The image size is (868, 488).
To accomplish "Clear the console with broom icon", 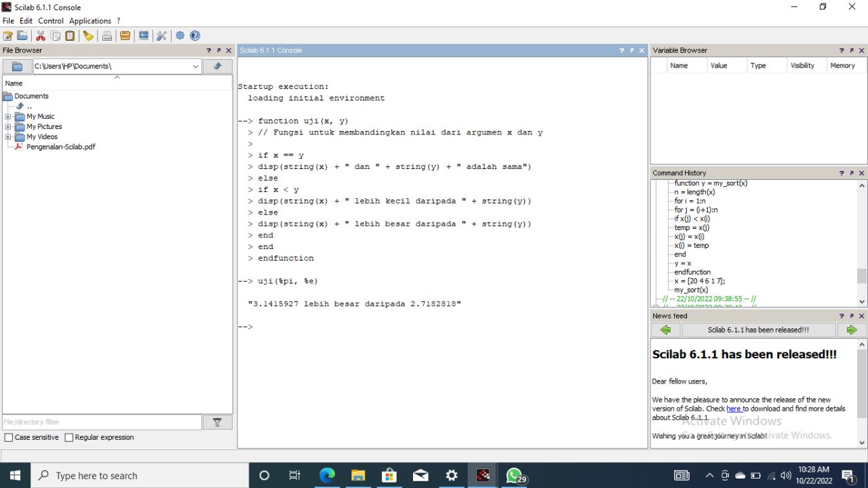I will pos(88,36).
